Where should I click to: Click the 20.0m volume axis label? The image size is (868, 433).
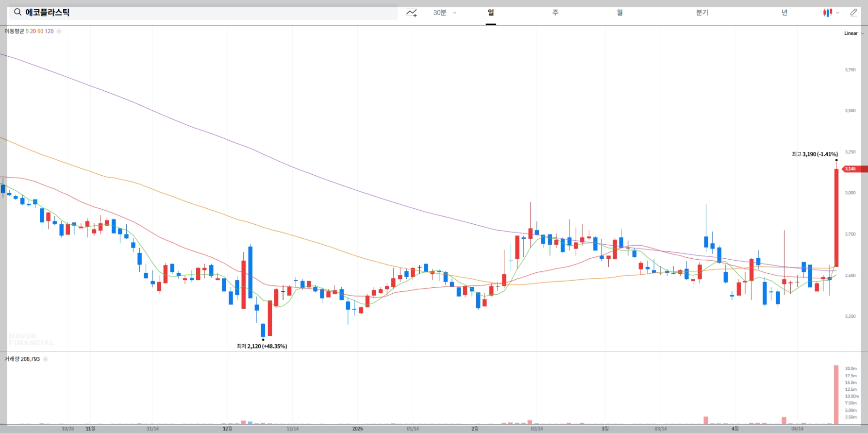(851, 368)
